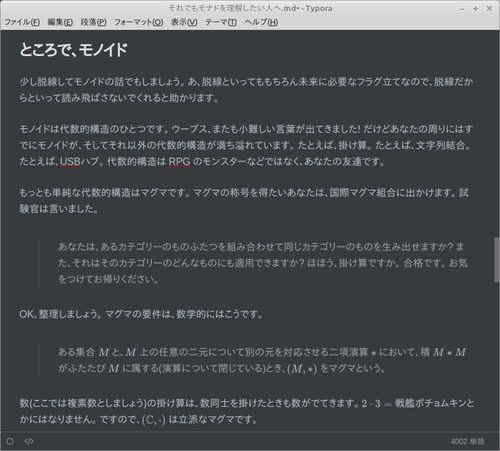
Task: Click the vertical scrollbar thumb
Action: pos(497,260)
